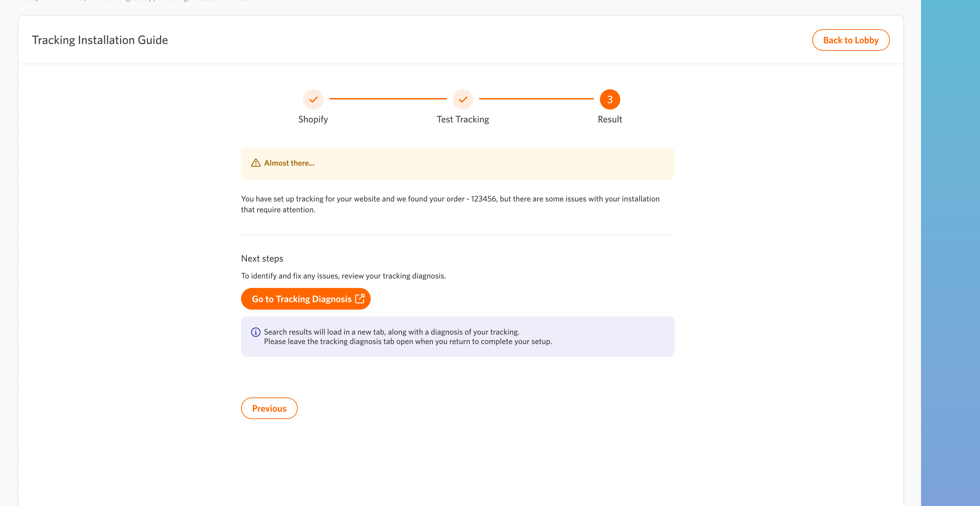Click the warning triangle icon

256,163
